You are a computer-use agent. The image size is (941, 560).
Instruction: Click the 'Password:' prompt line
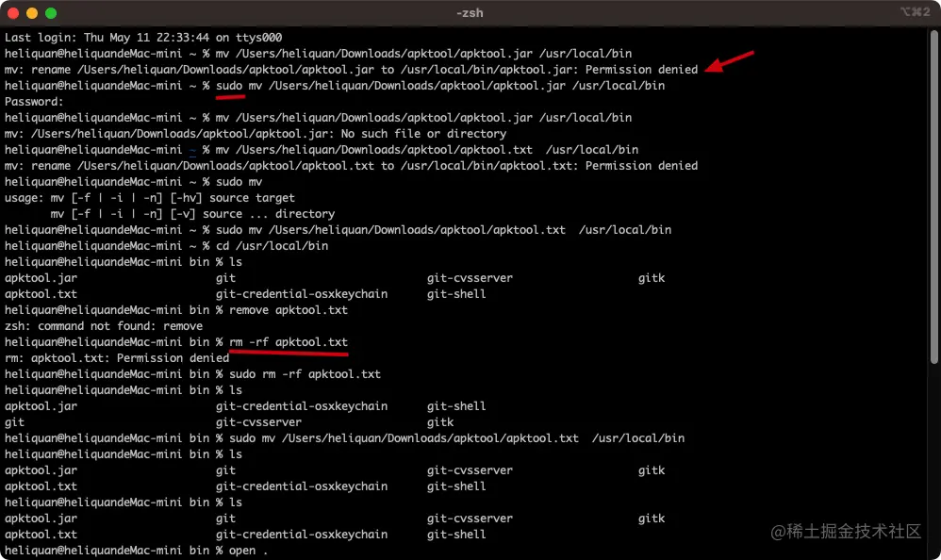[34, 102]
